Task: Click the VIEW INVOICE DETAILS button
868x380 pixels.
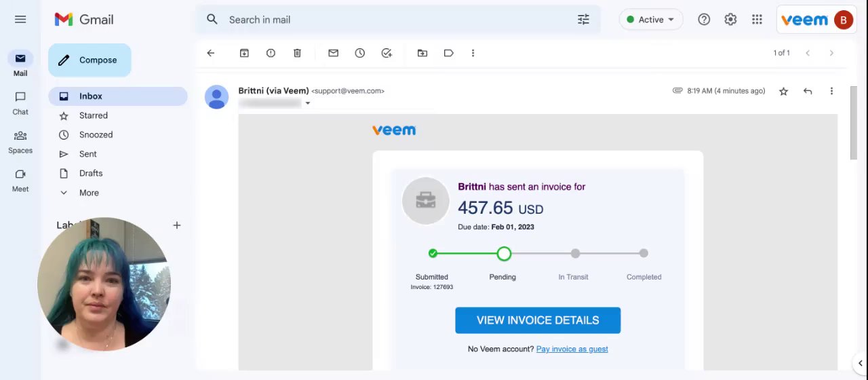Action: [537, 320]
